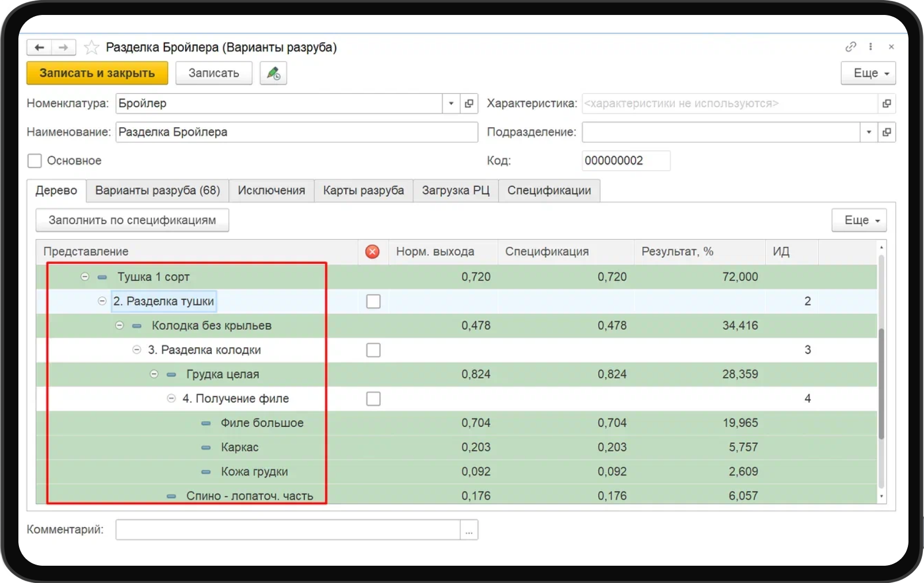
Task: Add form to favorites with star icon
Action: (x=91, y=47)
